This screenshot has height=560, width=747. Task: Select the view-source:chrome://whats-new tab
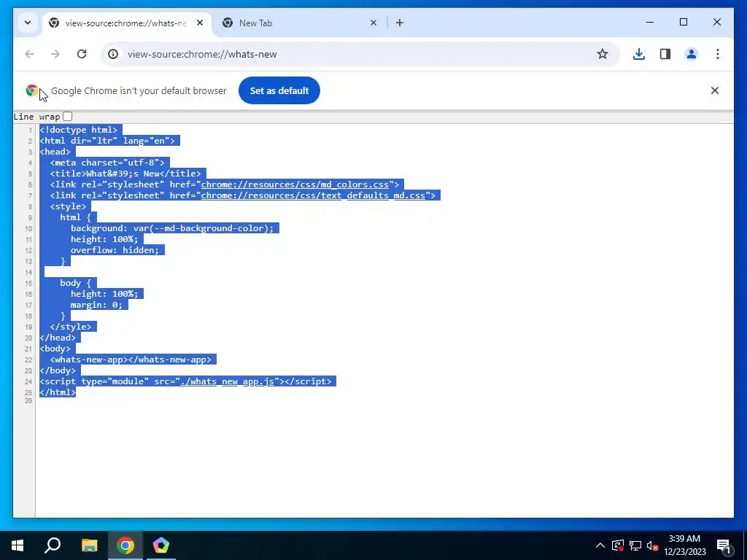(x=126, y=23)
